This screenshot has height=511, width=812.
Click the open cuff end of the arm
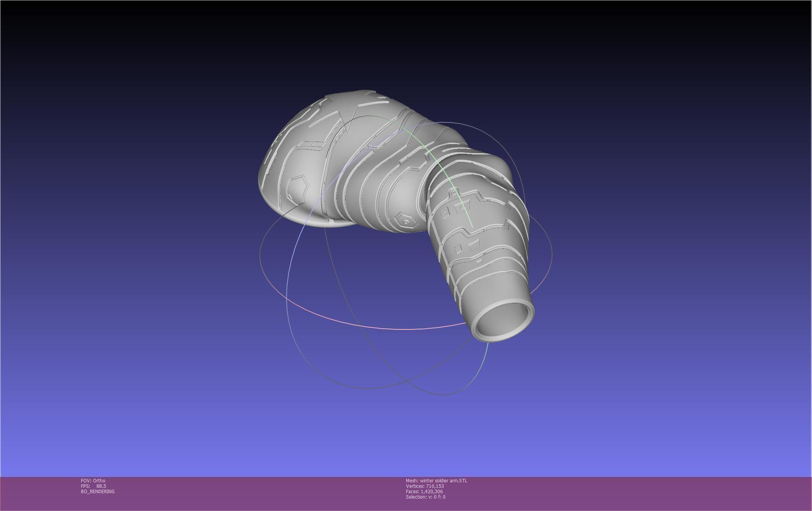pos(502,320)
